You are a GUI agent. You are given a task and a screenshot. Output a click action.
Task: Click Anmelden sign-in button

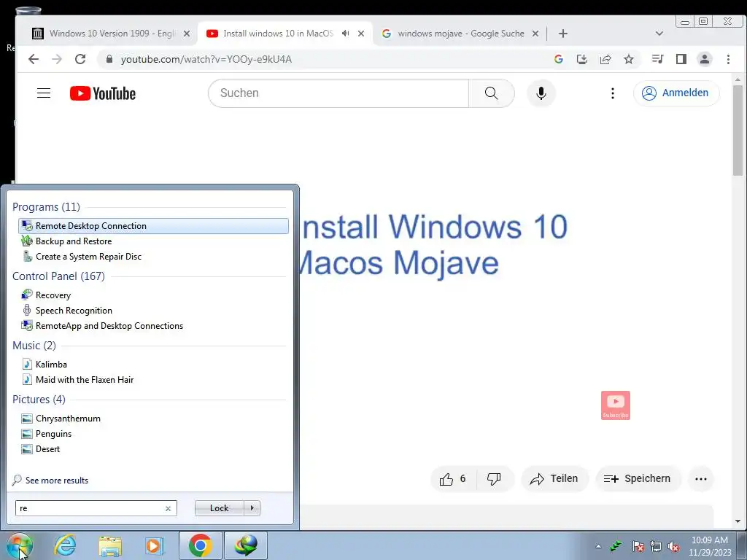click(x=676, y=93)
